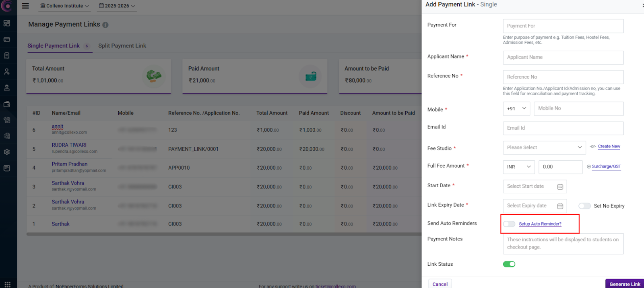Click the ₹21,000.00 Paid Amount value

point(202,81)
